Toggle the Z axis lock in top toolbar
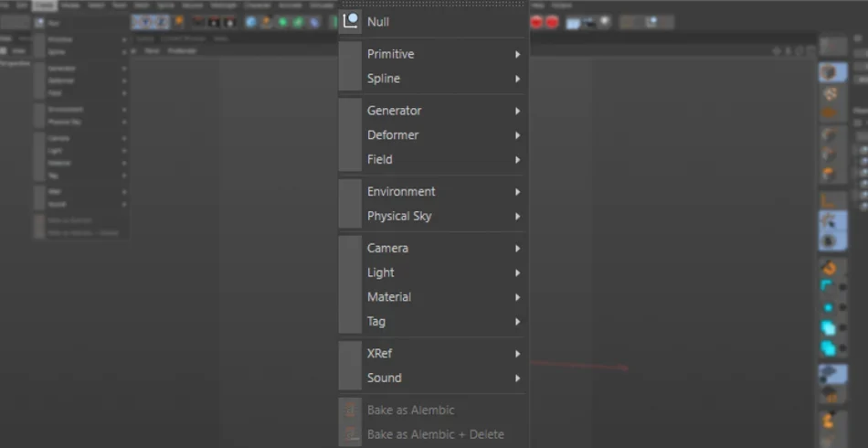 pyautogui.click(x=163, y=22)
